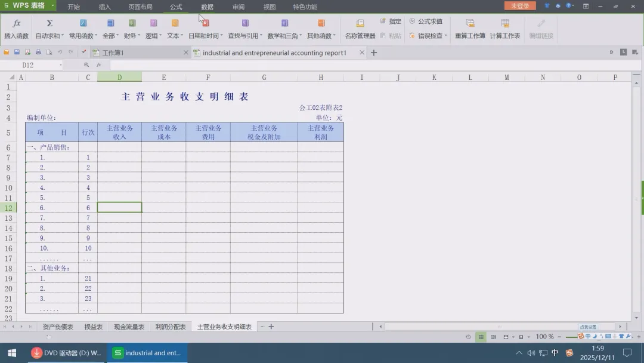Click inside the formula bar input
Viewport: 644px width, 363px height.
pyautogui.click(x=374, y=65)
